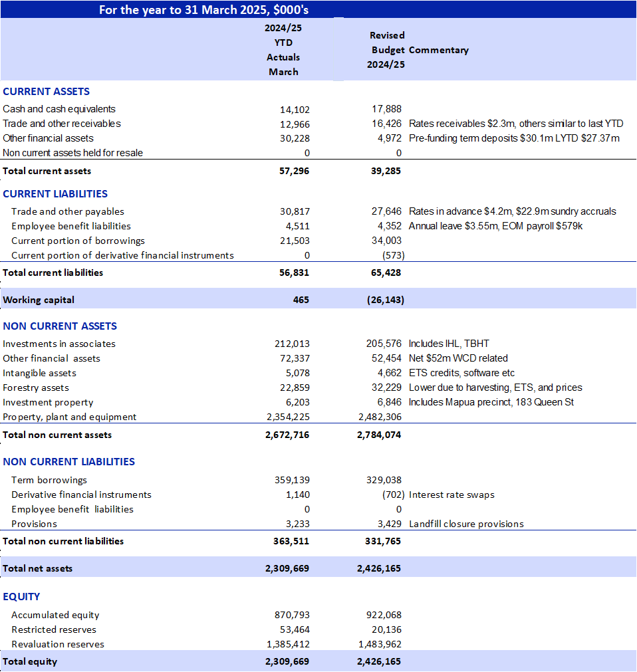
Task: Click receivables actual value 12,966
Action: (295, 124)
